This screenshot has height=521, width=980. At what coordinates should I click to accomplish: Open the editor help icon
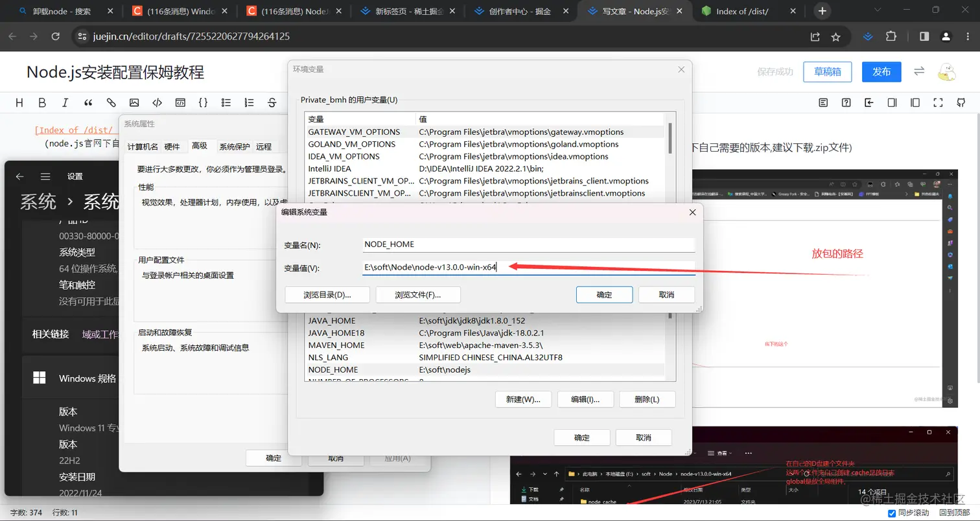click(x=846, y=102)
